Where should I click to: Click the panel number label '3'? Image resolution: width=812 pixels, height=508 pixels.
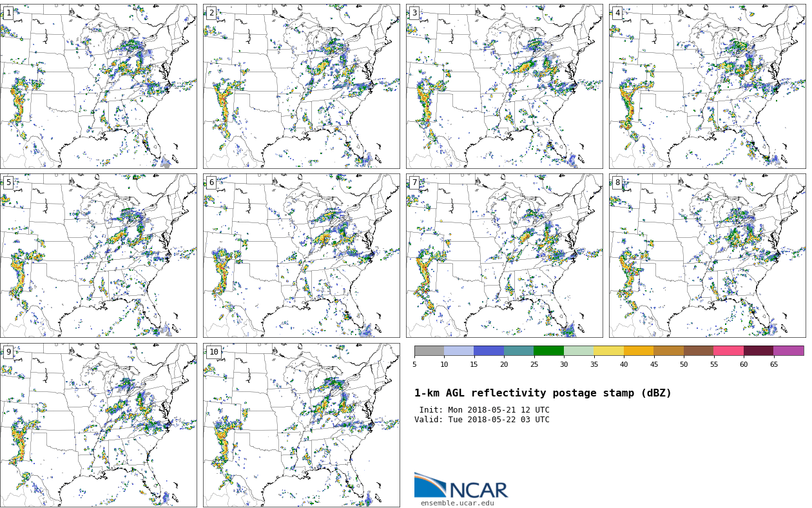(414, 13)
